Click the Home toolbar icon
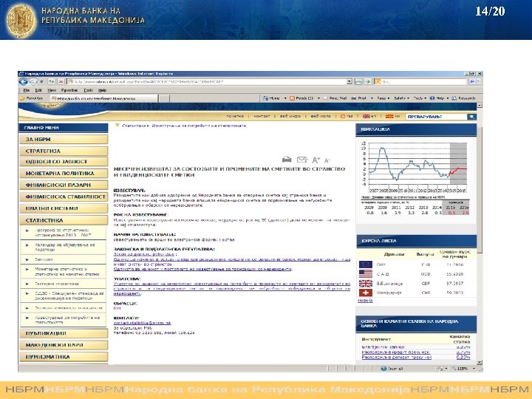Screen dimensions: 532x399 [x=266, y=98]
